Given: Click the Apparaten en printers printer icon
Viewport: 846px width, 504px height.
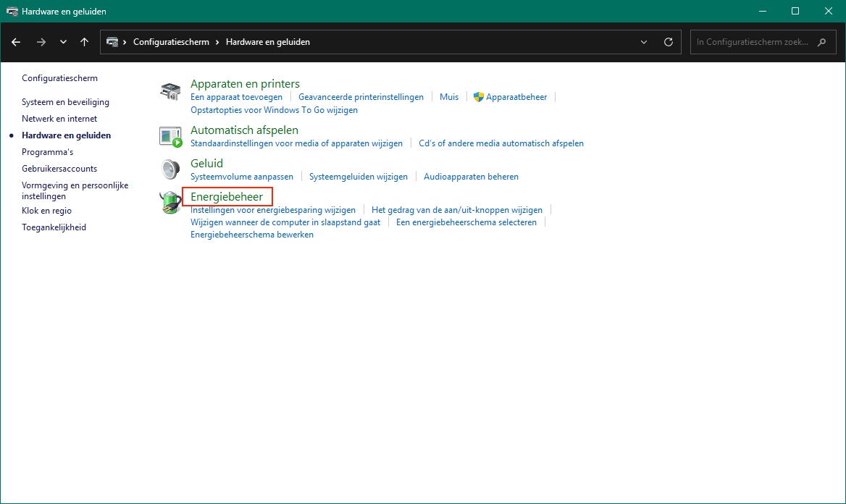Looking at the screenshot, I should point(170,91).
